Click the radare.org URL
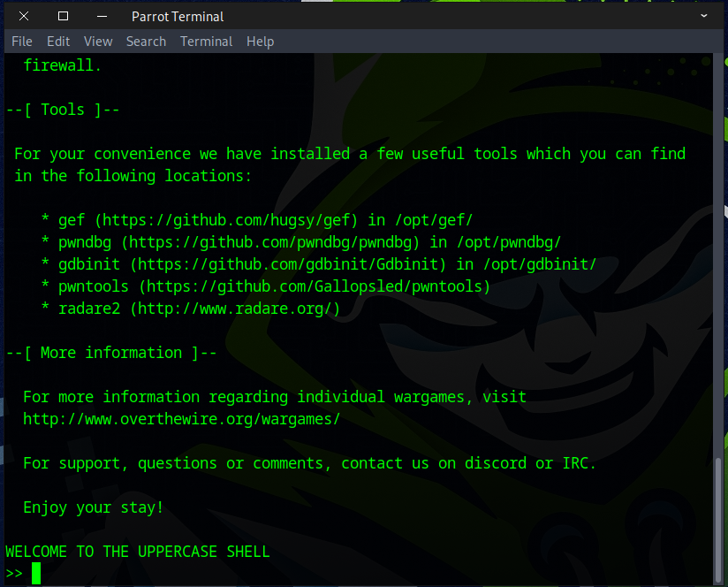Screen dimensions: 728x587 [235, 309]
